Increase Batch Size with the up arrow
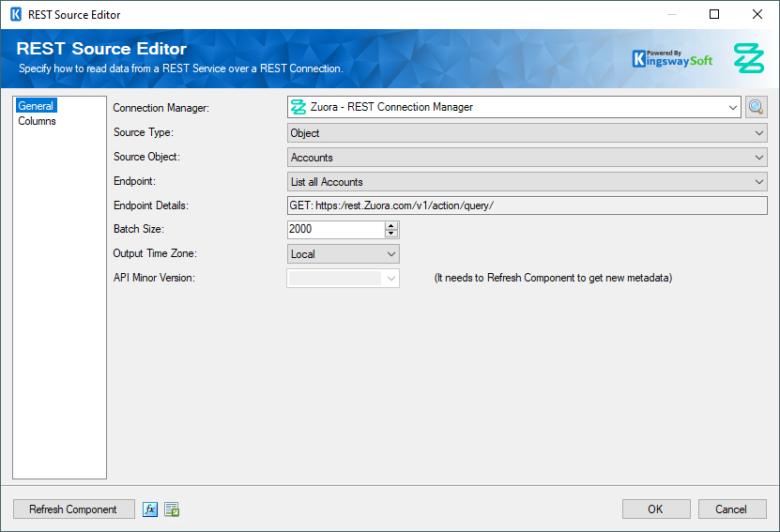 click(x=391, y=225)
